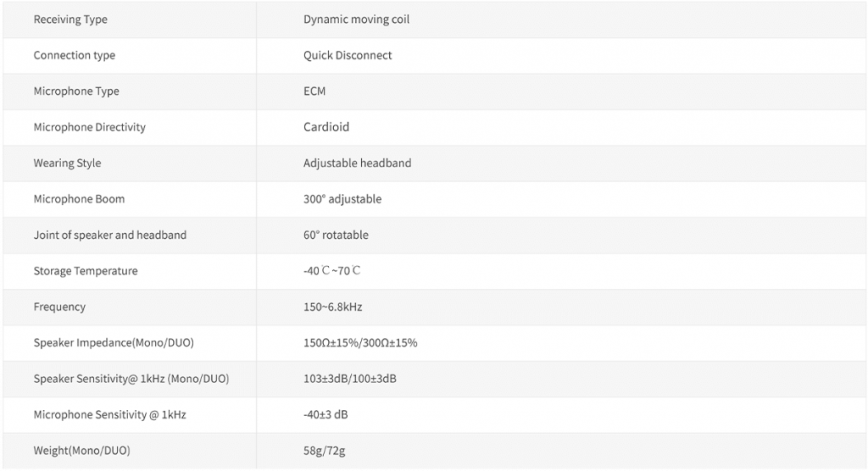This screenshot has width=868, height=471.
Task: Click the Microphone Directivity label
Action: click(89, 127)
